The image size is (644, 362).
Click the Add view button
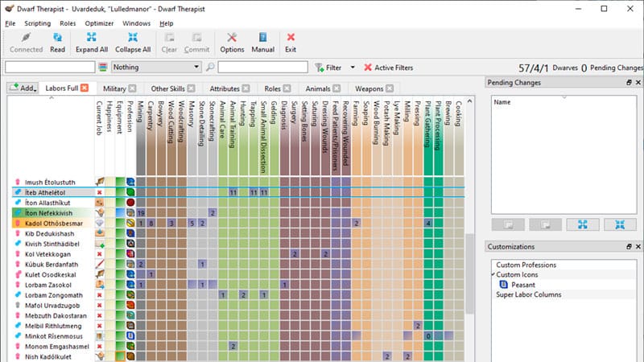[23, 88]
